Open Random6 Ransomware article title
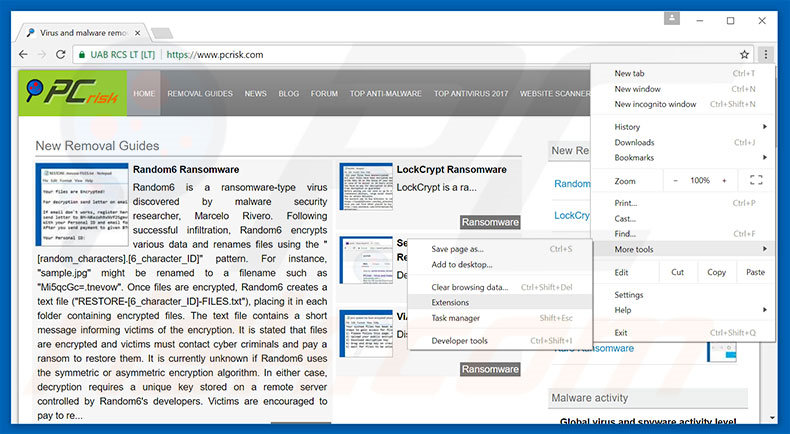Image resolution: width=790 pixels, height=434 pixels. pyautogui.click(x=186, y=169)
